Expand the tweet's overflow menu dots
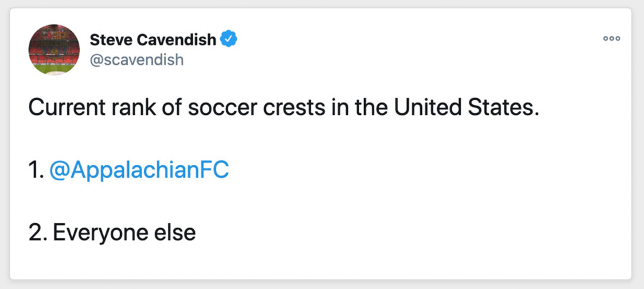 point(611,38)
